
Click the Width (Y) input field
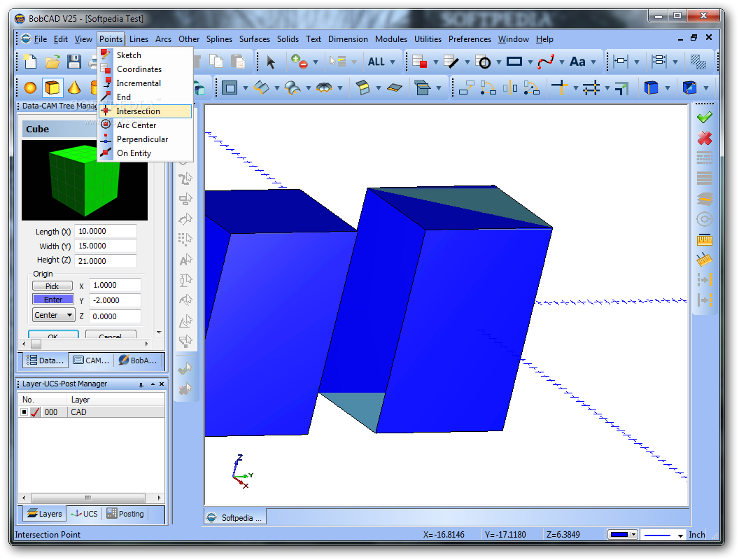point(106,246)
